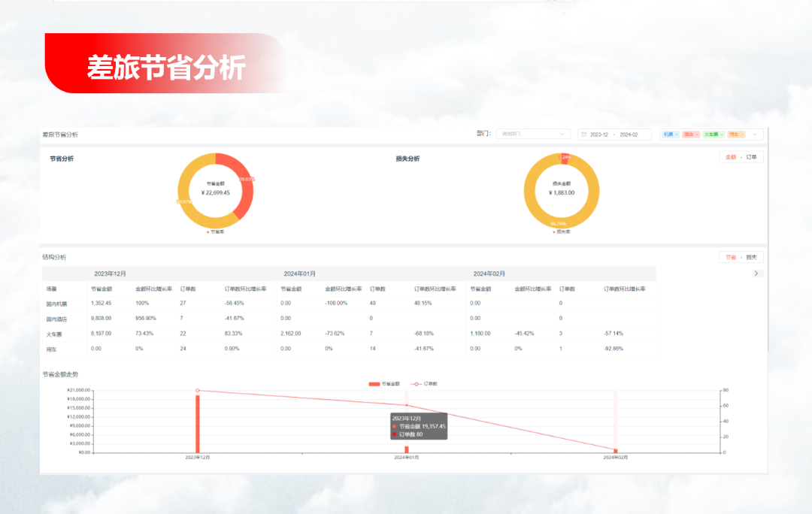Open the 部门 department dropdown
Viewport: 812px width, 514px height.
533,134
